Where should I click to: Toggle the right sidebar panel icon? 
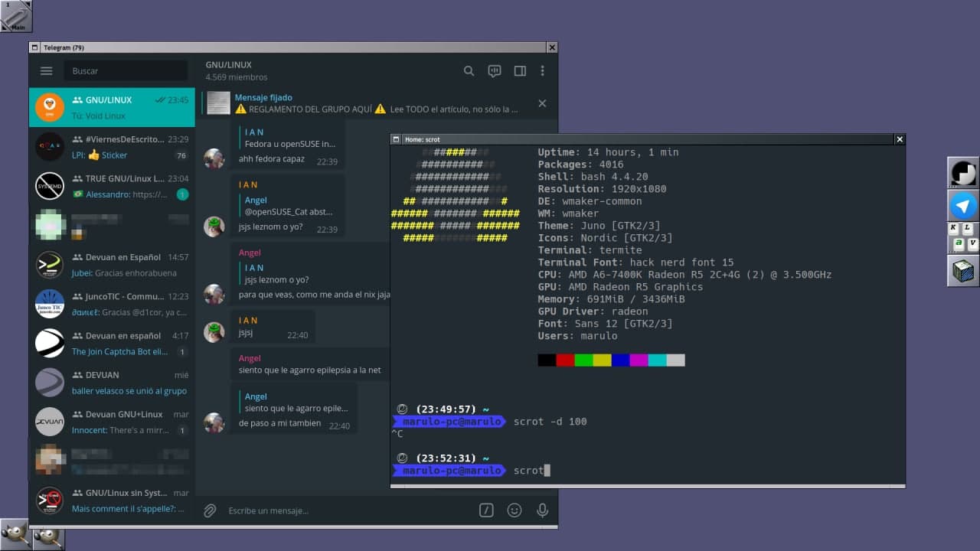coord(520,71)
